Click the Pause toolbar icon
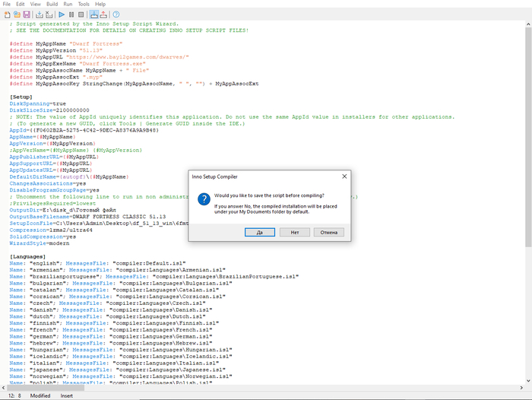This screenshot has height=400, width=532. tap(71, 14)
